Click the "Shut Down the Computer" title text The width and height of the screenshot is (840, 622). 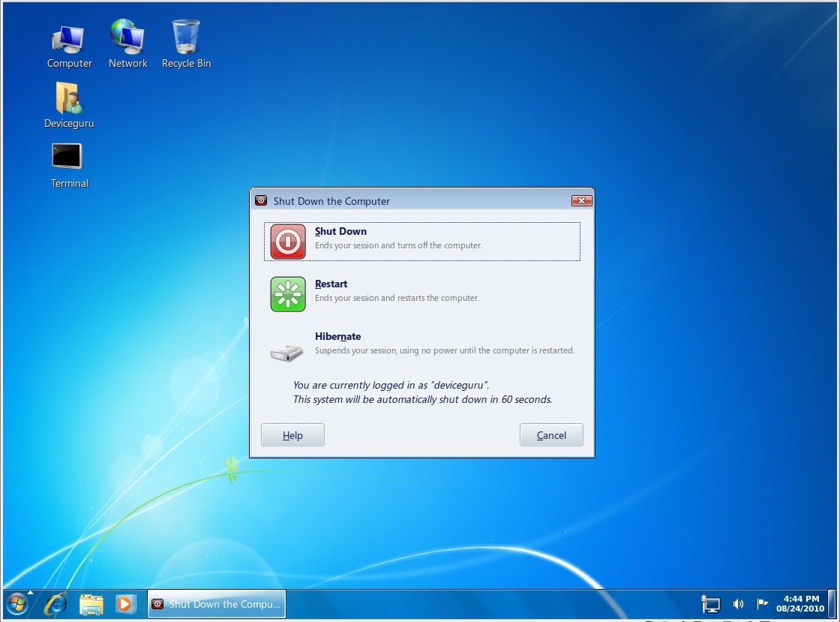[x=331, y=201]
